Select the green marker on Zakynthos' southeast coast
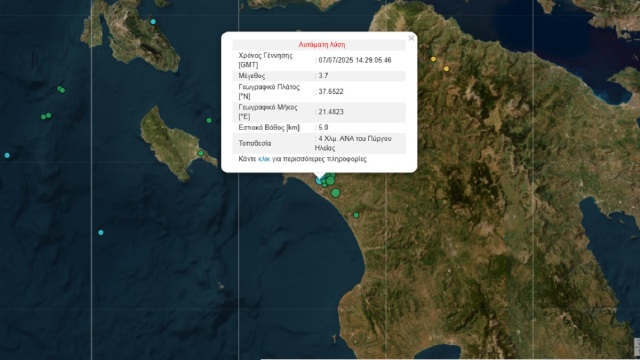Viewport: 640px width, 360px height. (201, 153)
